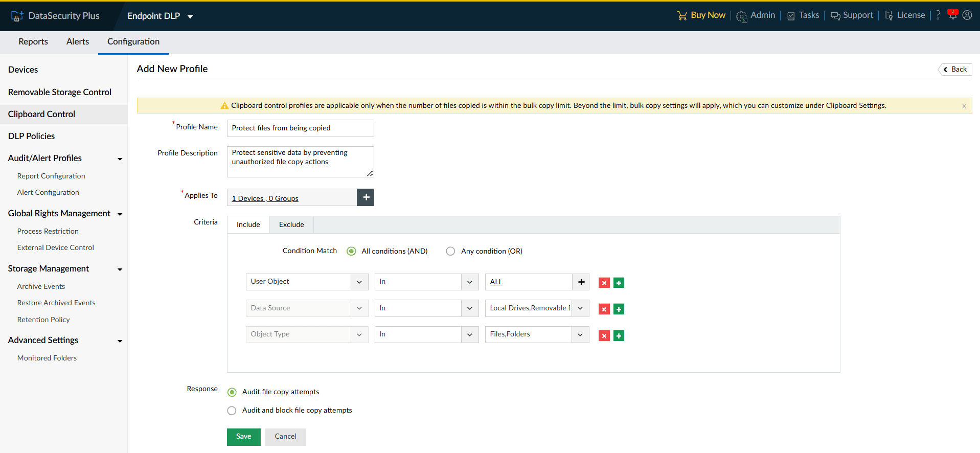Remove the Data Source condition row
980x453 pixels.
tap(604, 309)
